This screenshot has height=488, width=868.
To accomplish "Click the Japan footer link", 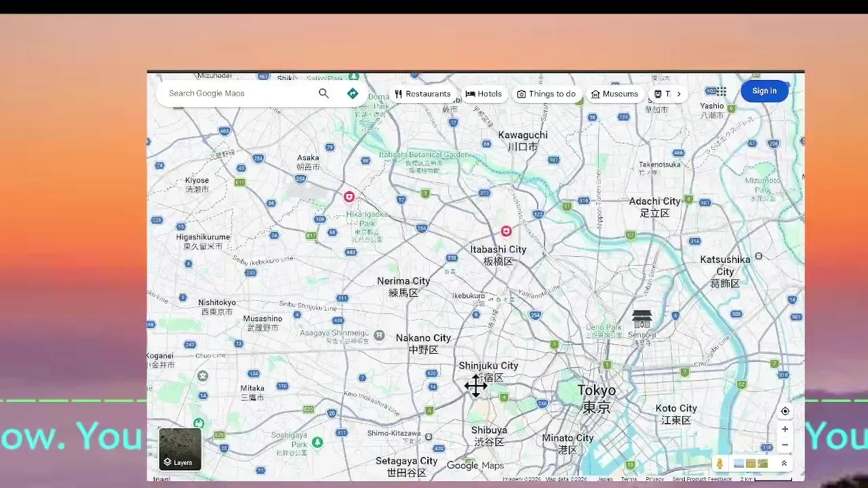I will tap(605, 479).
